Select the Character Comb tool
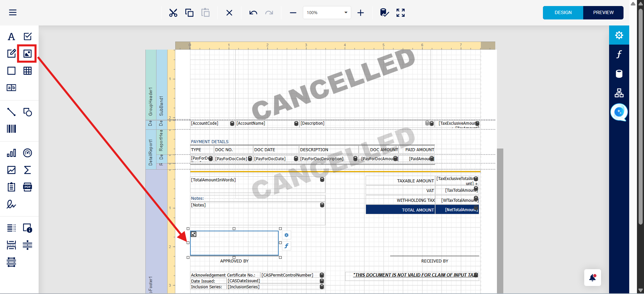The width and height of the screenshot is (644, 294). 11,87
